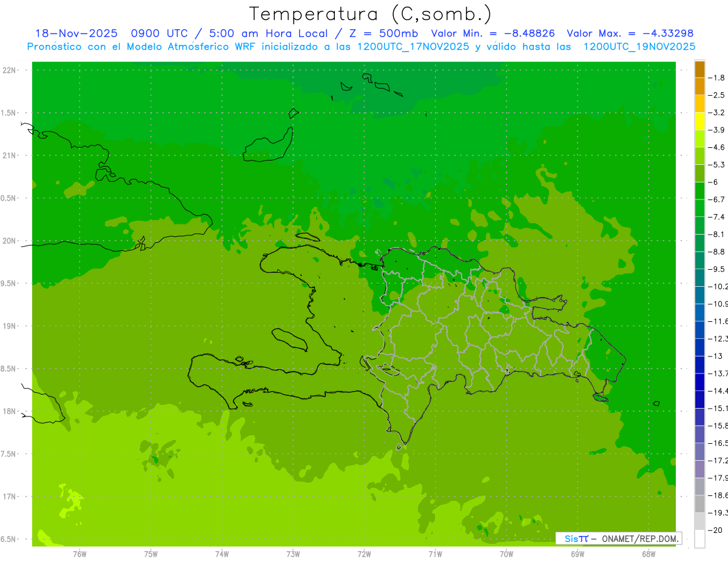
Task: Click the 'Valor Max. = -4.33298' text
Action: tap(630, 33)
